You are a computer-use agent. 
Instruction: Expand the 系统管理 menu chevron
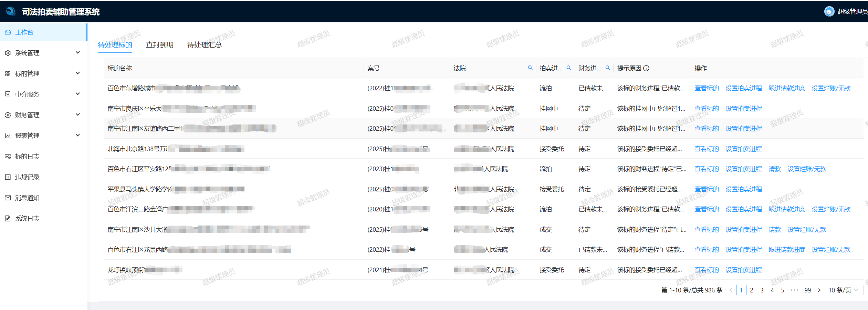point(78,52)
